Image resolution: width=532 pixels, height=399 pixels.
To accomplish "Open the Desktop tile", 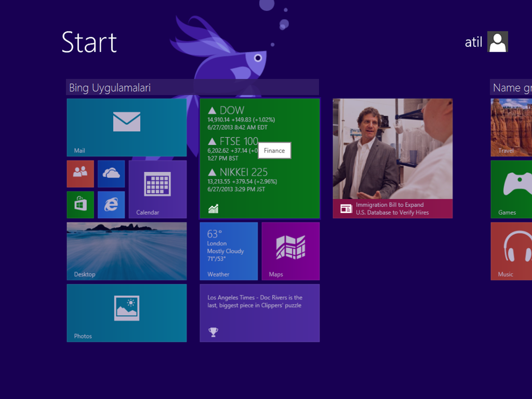I will click(127, 251).
